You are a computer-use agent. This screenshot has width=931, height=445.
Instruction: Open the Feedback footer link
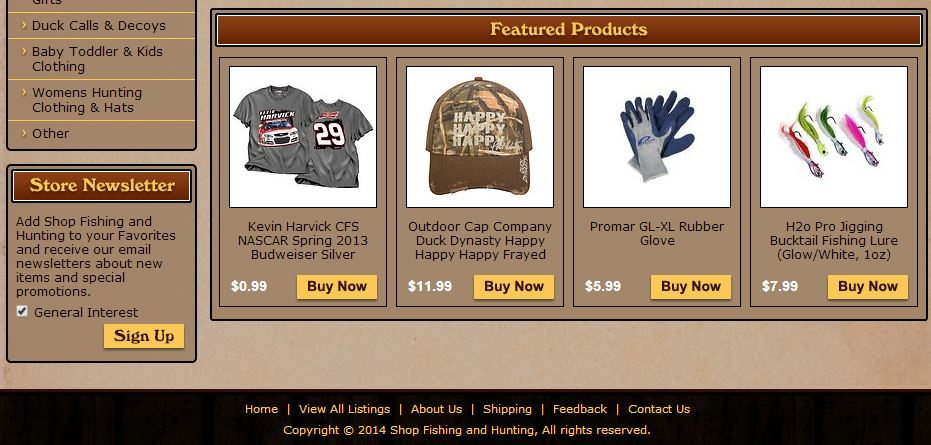[x=580, y=409]
